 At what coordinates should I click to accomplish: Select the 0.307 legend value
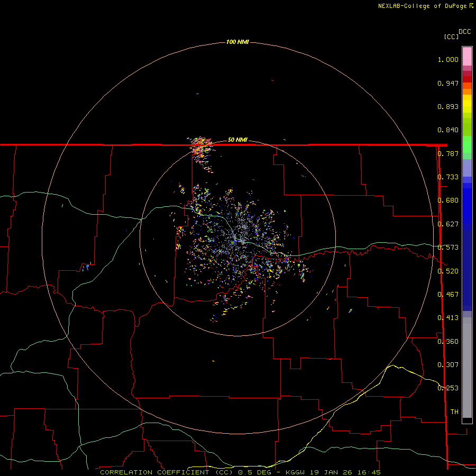448,365
